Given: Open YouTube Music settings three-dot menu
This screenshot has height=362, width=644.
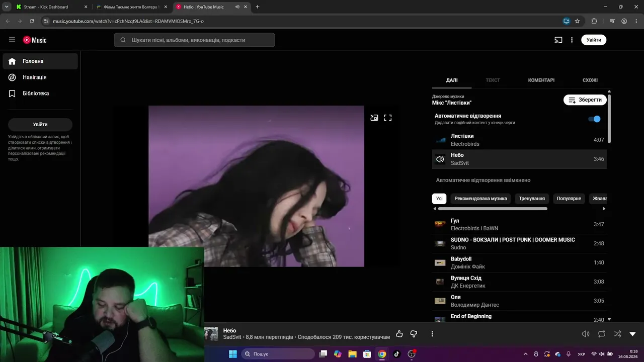Looking at the screenshot, I should [x=572, y=40].
